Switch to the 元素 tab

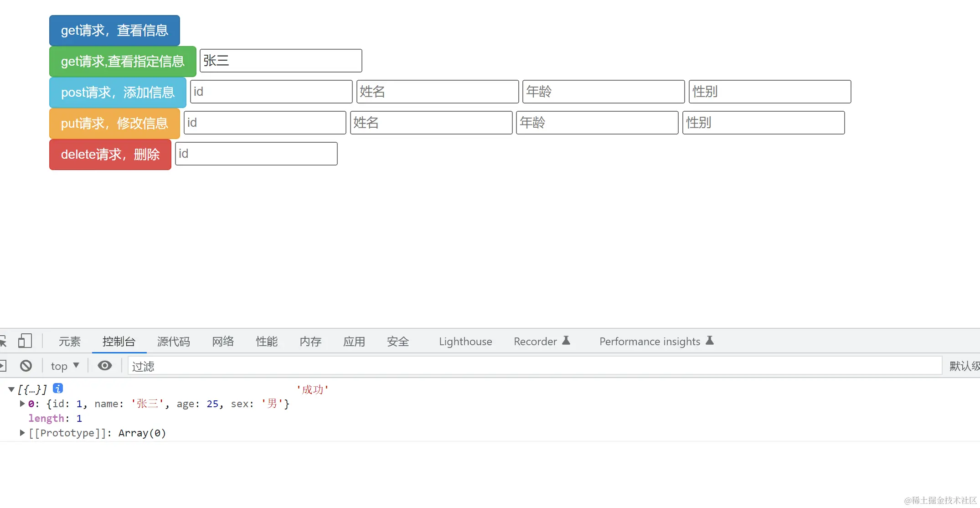pos(69,341)
